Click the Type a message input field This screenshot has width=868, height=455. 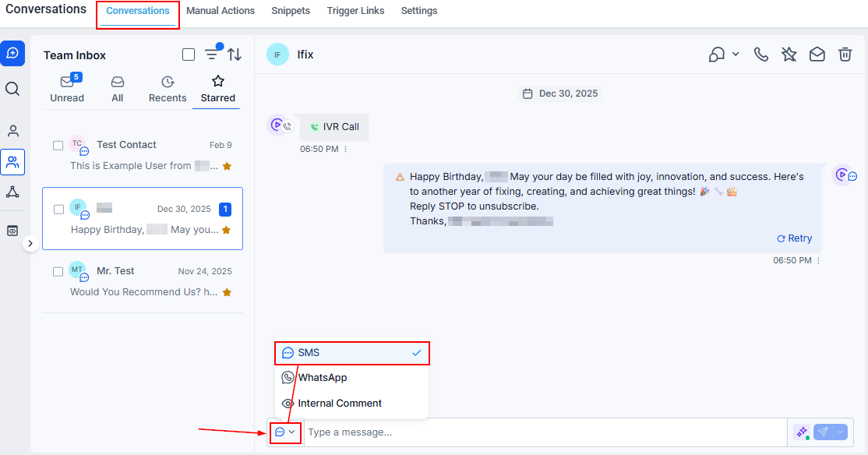pyautogui.click(x=545, y=432)
